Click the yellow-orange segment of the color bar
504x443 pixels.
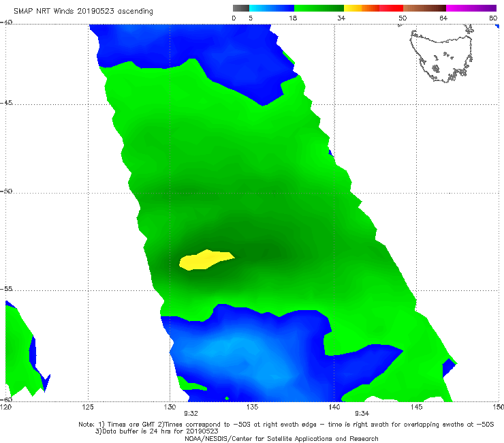[x=362, y=8]
